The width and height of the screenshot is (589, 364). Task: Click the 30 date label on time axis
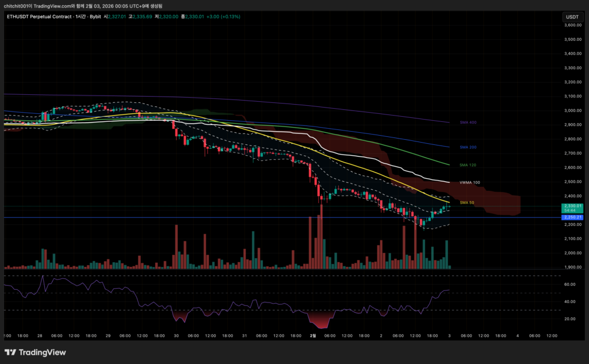177,335
